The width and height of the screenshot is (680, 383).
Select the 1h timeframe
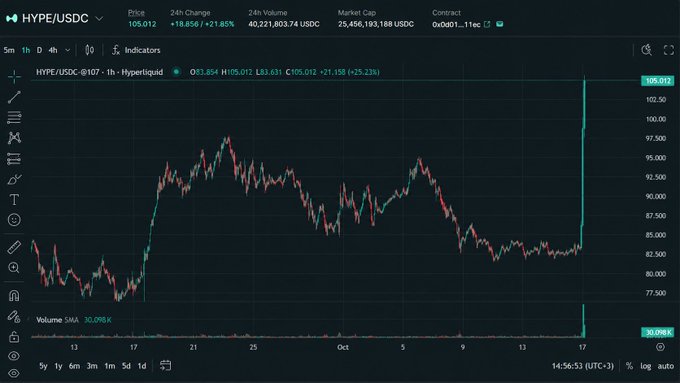[x=26, y=50]
